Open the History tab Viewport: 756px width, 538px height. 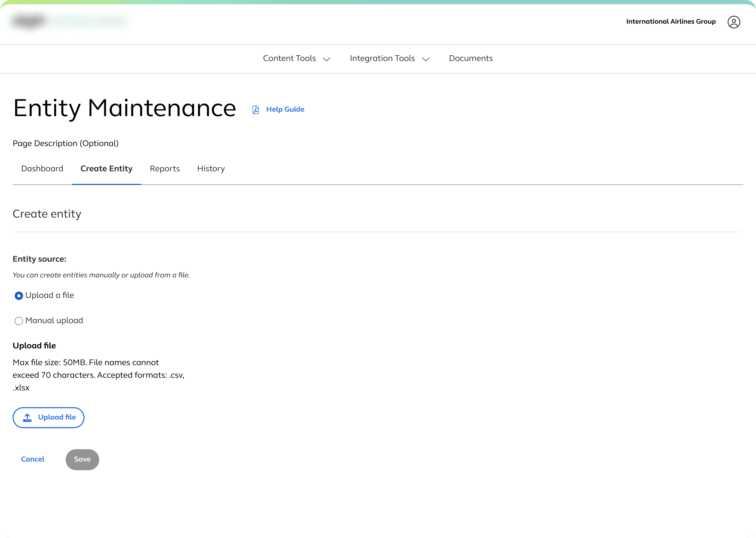(x=211, y=169)
